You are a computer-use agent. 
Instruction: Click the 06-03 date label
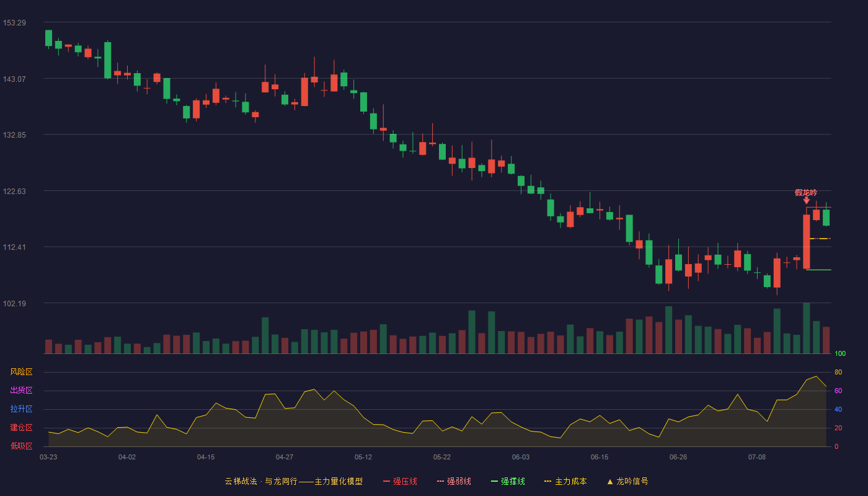point(521,457)
